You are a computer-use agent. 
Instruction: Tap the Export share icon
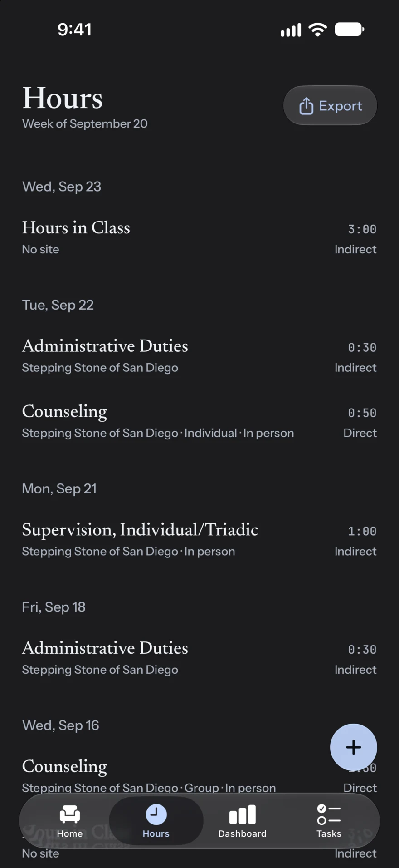(306, 106)
